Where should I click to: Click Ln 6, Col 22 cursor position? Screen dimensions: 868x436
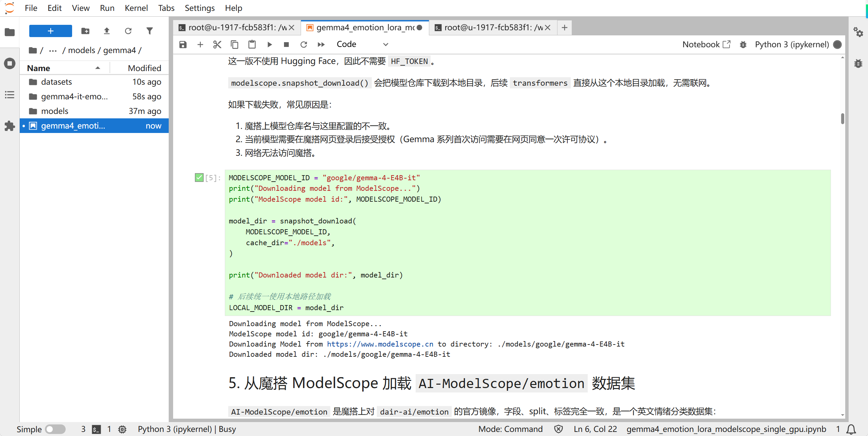coord(595,429)
